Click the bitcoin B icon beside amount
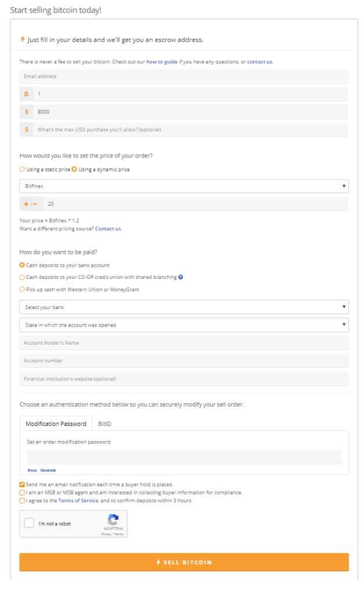Viewport: 364px width, 595px height. click(x=26, y=94)
